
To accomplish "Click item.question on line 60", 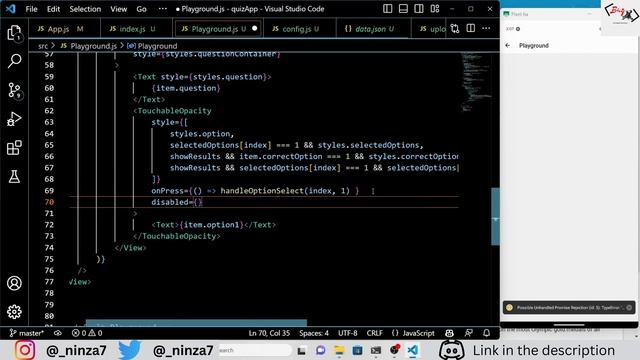I will [186, 88].
